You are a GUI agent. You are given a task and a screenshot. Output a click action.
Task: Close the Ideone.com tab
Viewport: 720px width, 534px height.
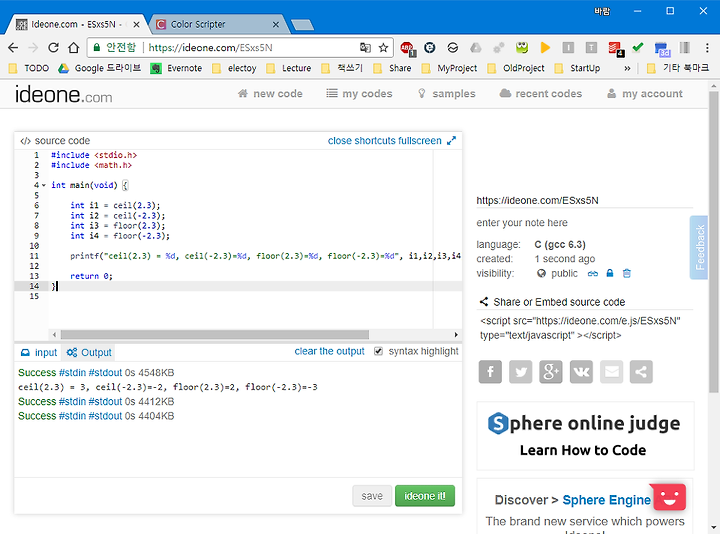point(136,24)
